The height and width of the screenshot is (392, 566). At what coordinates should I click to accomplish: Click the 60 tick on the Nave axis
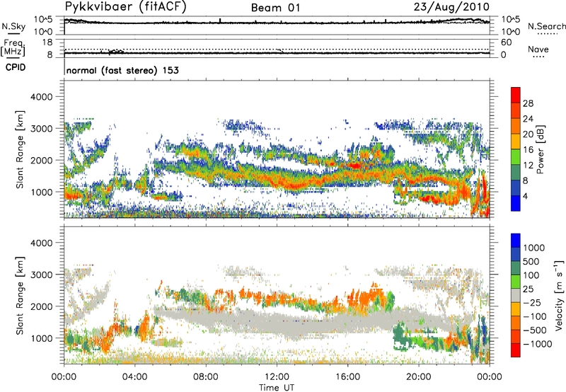tap(507, 42)
